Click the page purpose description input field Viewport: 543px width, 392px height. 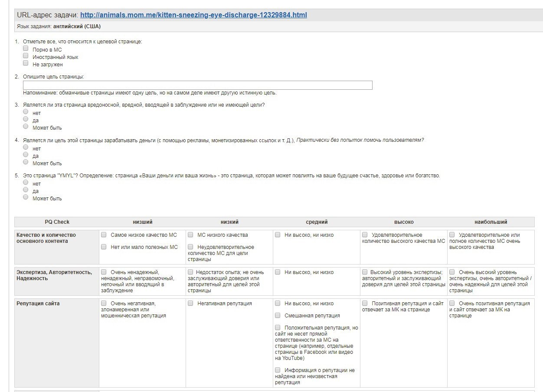198,85
